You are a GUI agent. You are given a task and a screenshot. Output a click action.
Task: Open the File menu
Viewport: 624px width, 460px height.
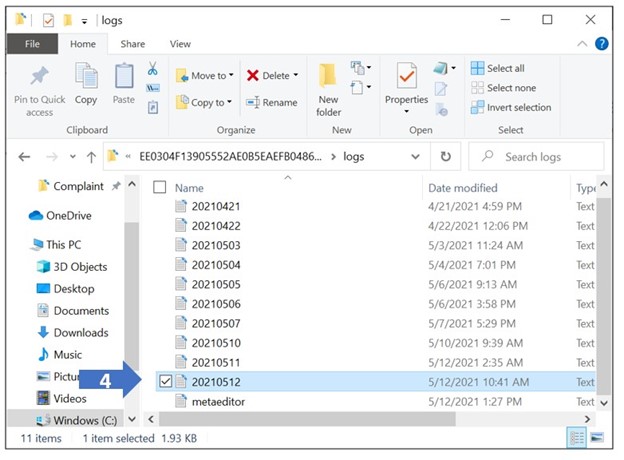coord(32,44)
